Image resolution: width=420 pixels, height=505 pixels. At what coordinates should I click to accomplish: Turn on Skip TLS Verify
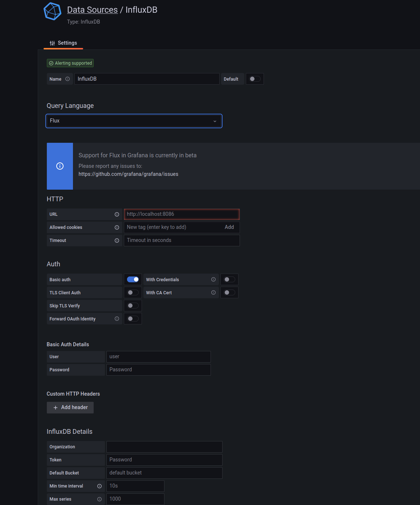click(133, 306)
